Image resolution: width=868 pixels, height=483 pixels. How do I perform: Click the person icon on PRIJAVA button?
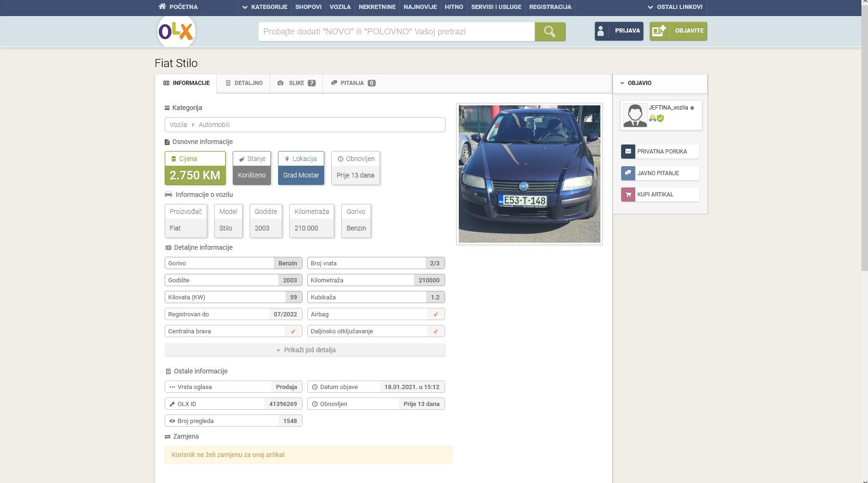click(x=601, y=31)
